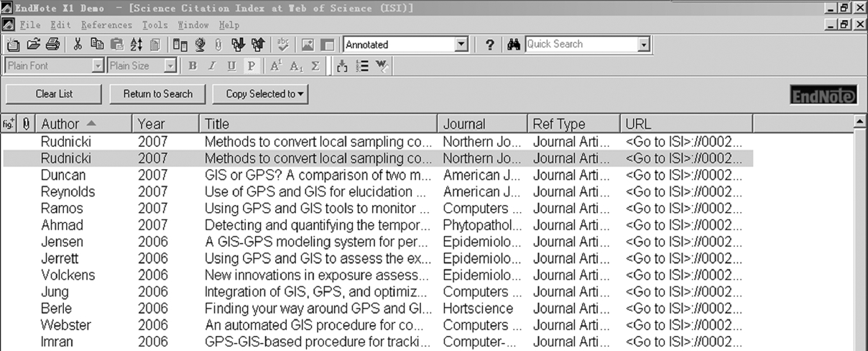Select the Reynolds 2007 reference row
The image size is (868, 351).
click(x=378, y=192)
